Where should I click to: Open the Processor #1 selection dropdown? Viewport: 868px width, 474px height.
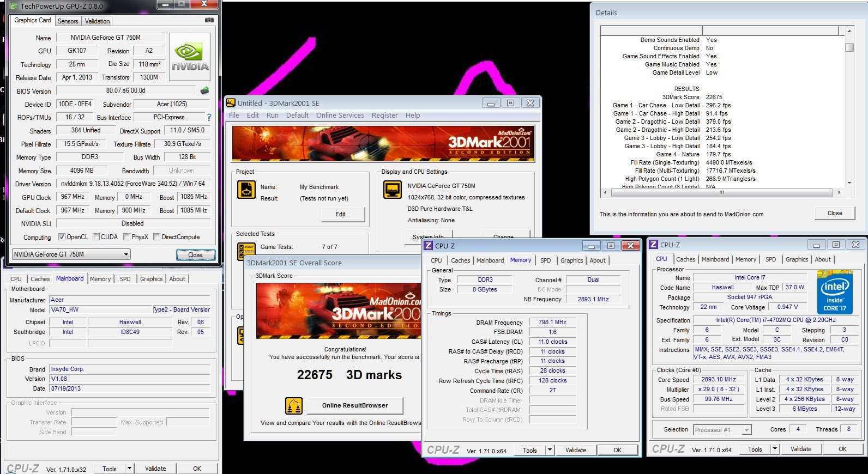[722, 430]
